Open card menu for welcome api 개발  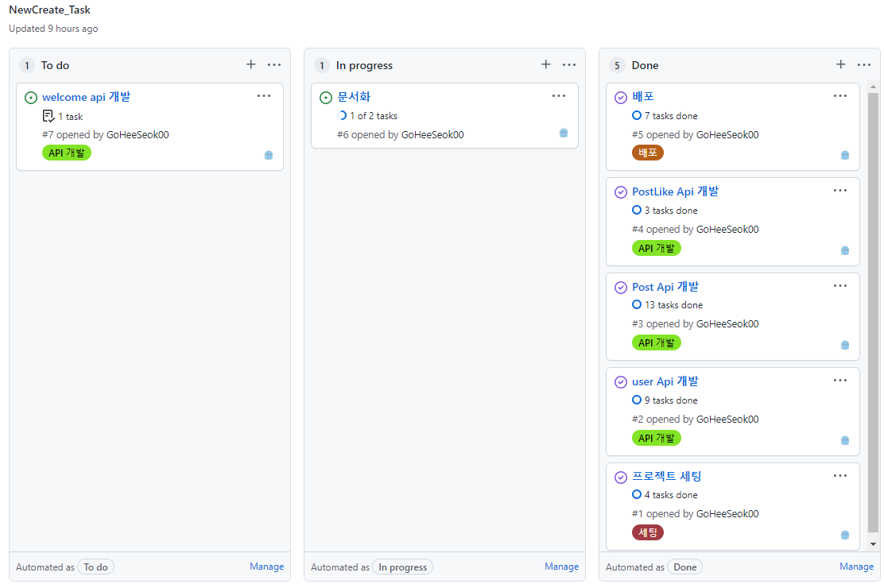[x=264, y=96]
